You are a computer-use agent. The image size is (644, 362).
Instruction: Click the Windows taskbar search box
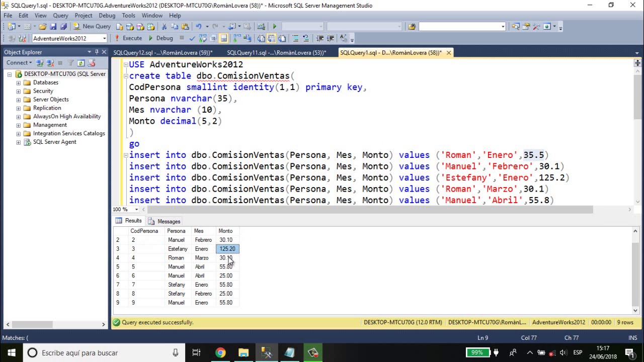tap(103, 353)
